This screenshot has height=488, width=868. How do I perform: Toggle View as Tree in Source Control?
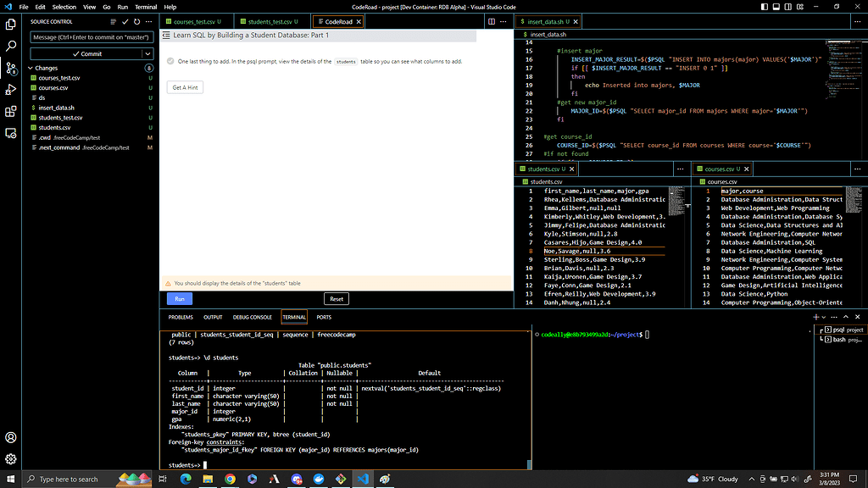[x=113, y=21]
